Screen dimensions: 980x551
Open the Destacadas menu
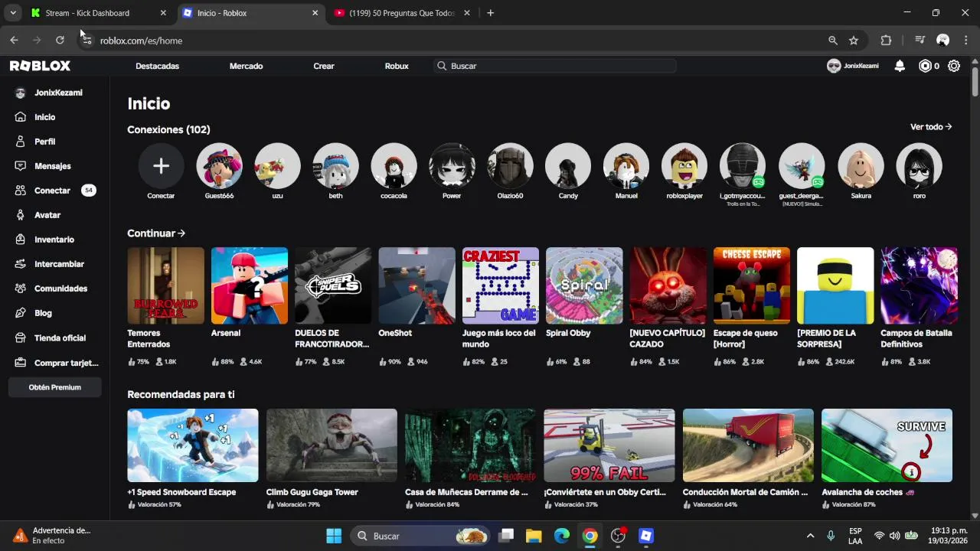coord(157,66)
